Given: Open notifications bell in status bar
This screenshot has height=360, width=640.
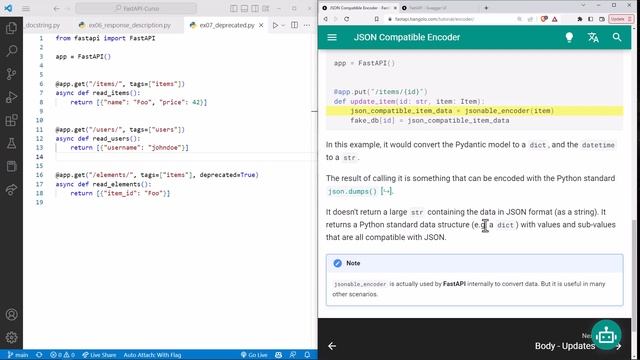Looking at the screenshot, I should [x=307, y=355].
